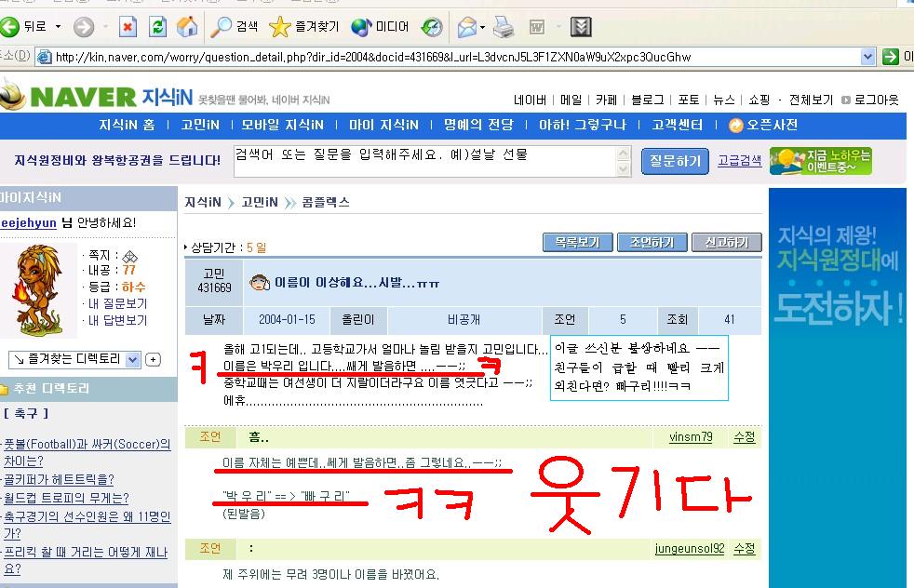Click breadcrumb 지식iN link
This screenshot has width=914, height=588.
coord(202,202)
